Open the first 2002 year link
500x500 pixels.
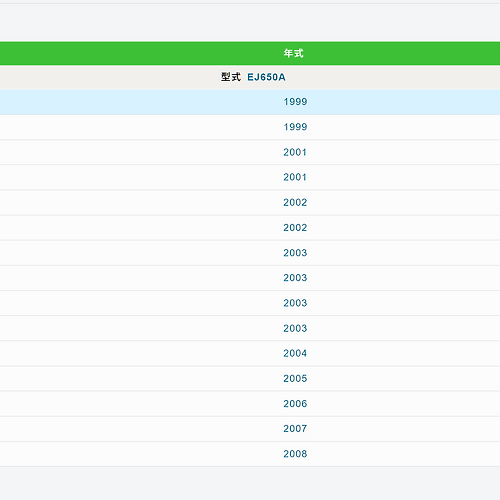(295, 203)
